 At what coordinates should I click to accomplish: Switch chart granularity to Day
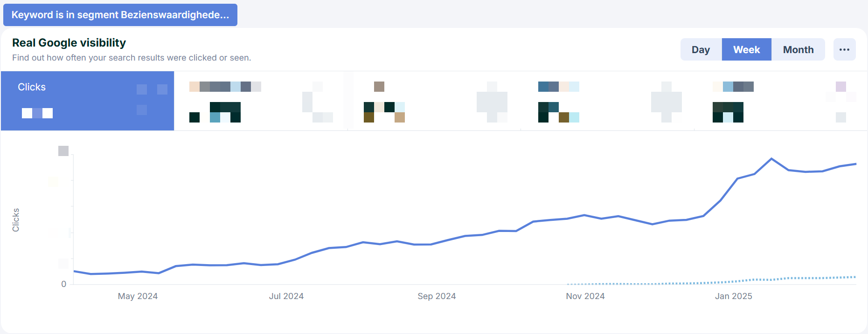[x=701, y=49]
